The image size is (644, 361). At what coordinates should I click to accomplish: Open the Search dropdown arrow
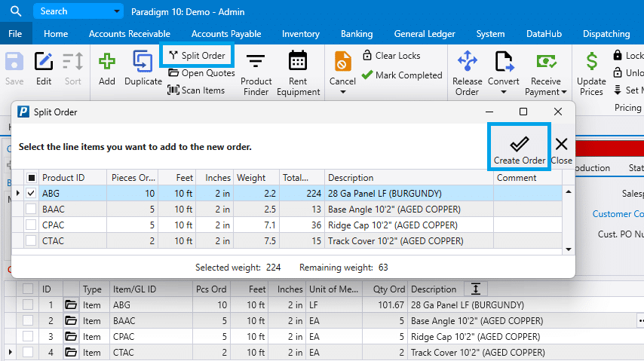point(117,11)
